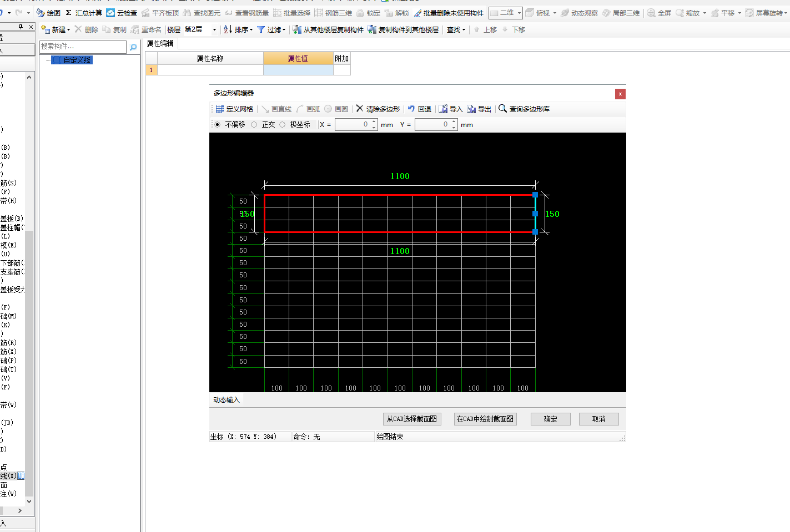The image size is (790, 532).
Task: Activate 批量选择 batch select
Action: click(x=291, y=13)
